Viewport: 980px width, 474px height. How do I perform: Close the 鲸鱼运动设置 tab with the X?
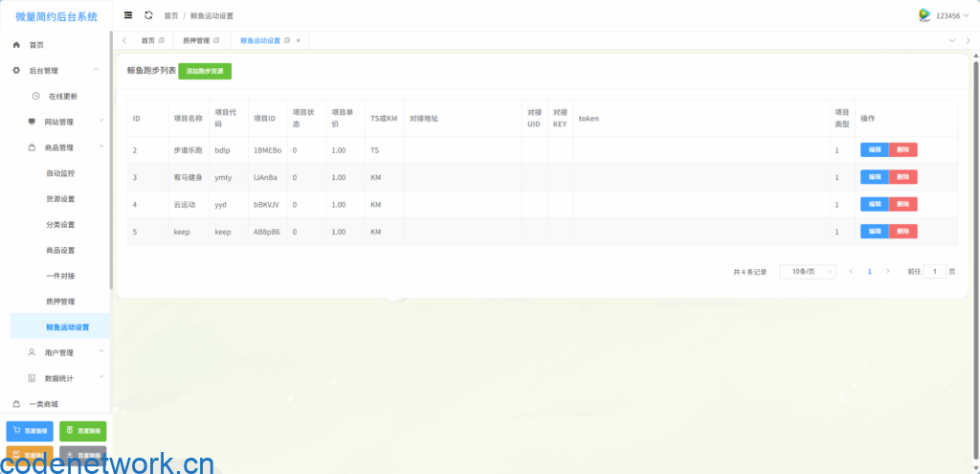(x=299, y=40)
